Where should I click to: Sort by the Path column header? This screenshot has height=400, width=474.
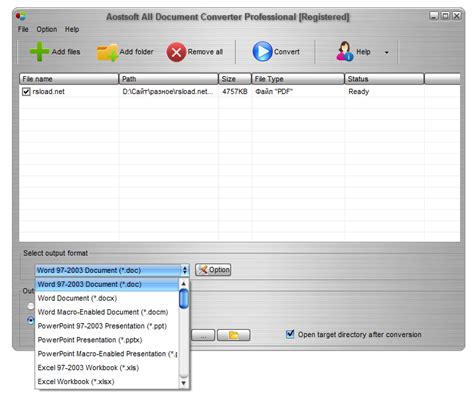click(x=168, y=79)
